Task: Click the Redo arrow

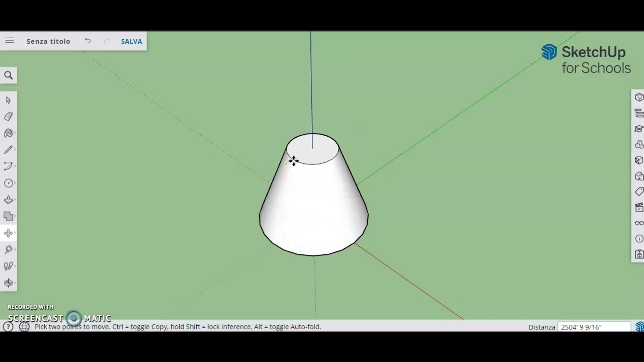Action: [107, 41]
